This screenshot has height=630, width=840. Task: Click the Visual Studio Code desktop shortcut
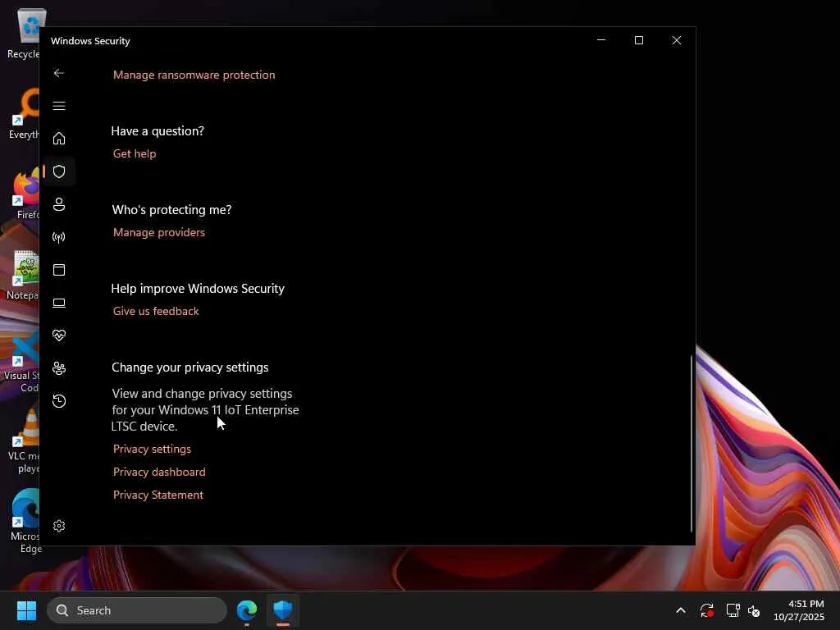[x=21, y=361]
